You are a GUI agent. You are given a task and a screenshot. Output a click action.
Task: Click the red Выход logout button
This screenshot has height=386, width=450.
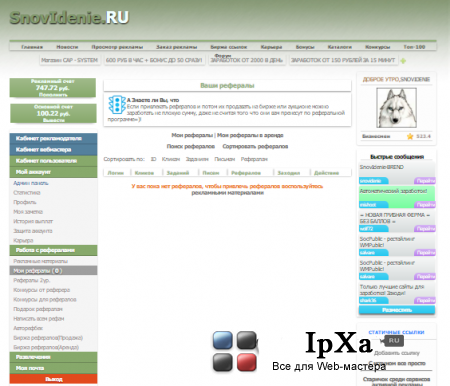pos(53,379)
